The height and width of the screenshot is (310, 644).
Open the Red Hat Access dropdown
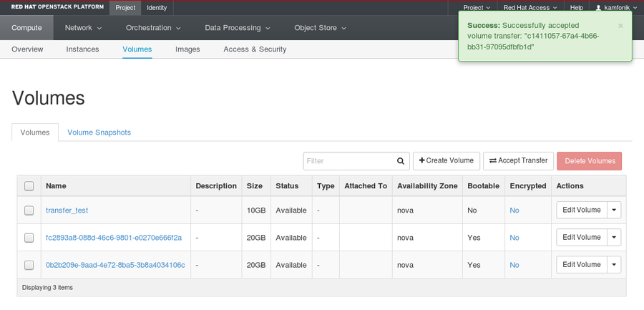[530, 7]
